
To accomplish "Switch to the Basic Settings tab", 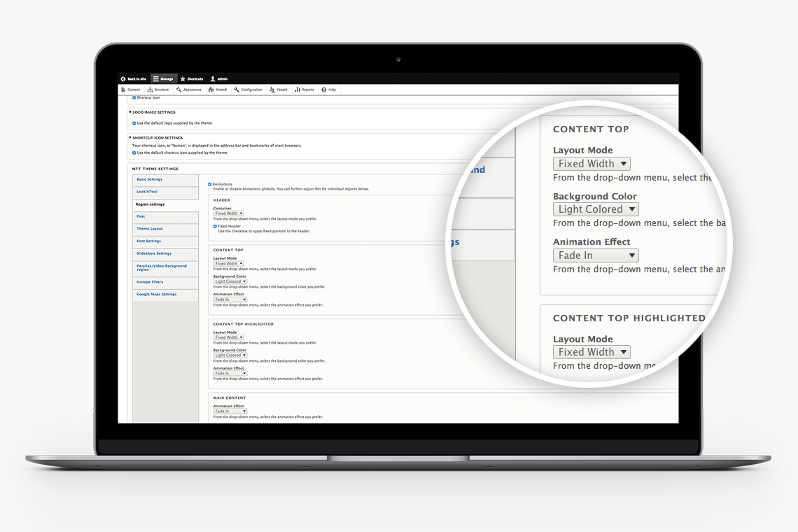I will [150, 180].
